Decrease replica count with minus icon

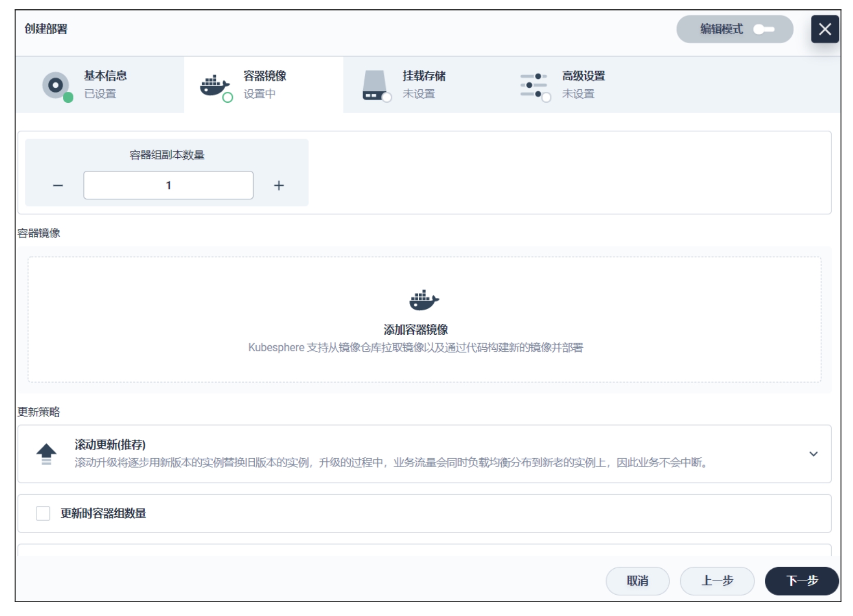tap(58, 186)
